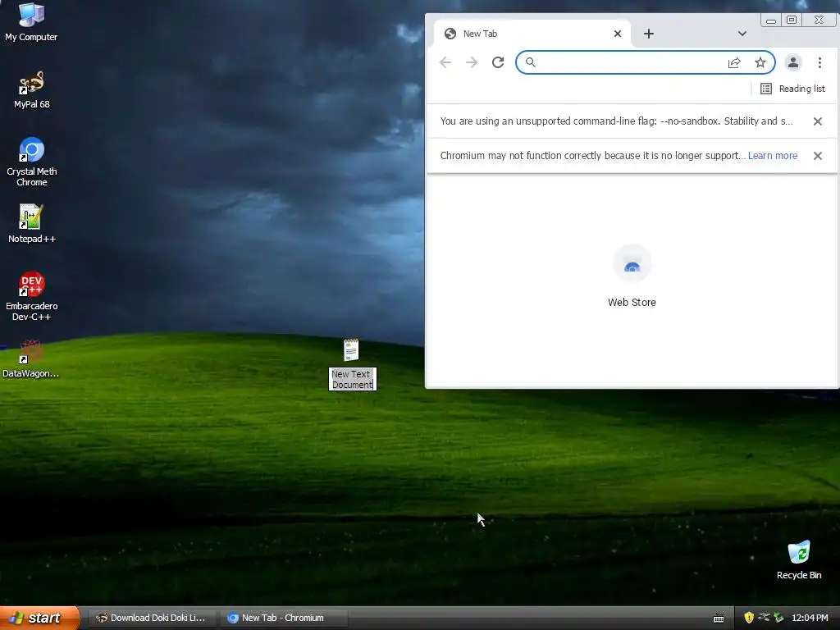Click the on-screen keyboard icon in taskbar

pos(719,619)
